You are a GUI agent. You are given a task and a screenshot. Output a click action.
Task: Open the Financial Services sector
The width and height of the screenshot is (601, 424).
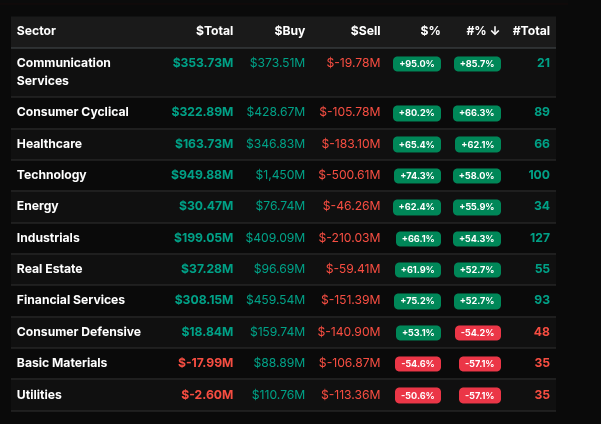[x=71, y=300]
